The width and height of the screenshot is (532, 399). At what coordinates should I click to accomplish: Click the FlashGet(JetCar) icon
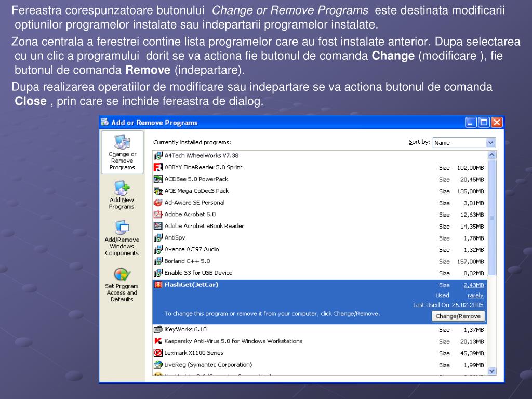coord(158,285)
